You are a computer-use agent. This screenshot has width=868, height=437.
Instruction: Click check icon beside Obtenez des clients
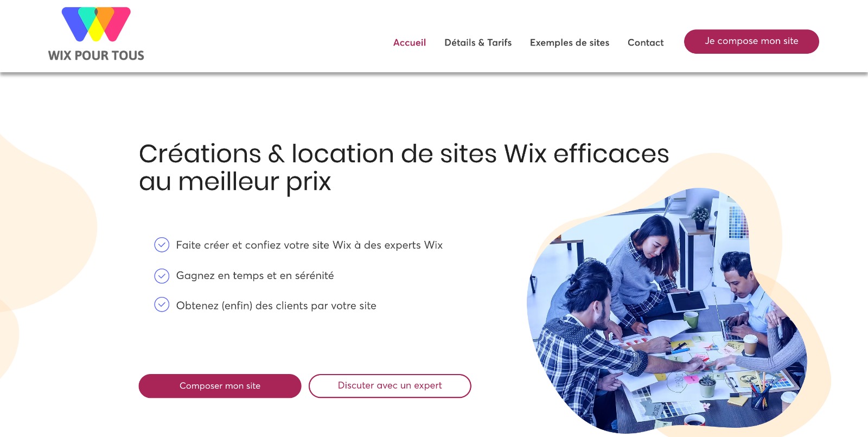pos(162,305)
